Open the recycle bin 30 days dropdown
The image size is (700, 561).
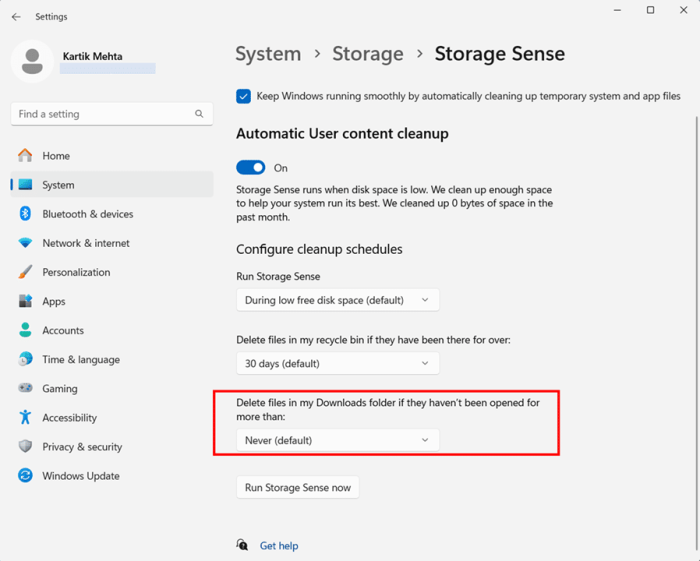click(x=338, y=363)
